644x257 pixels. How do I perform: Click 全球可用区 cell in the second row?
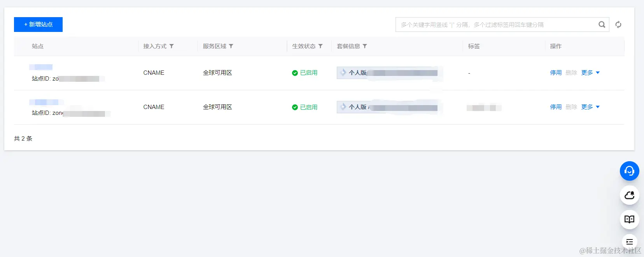click(x=217, y=107)
